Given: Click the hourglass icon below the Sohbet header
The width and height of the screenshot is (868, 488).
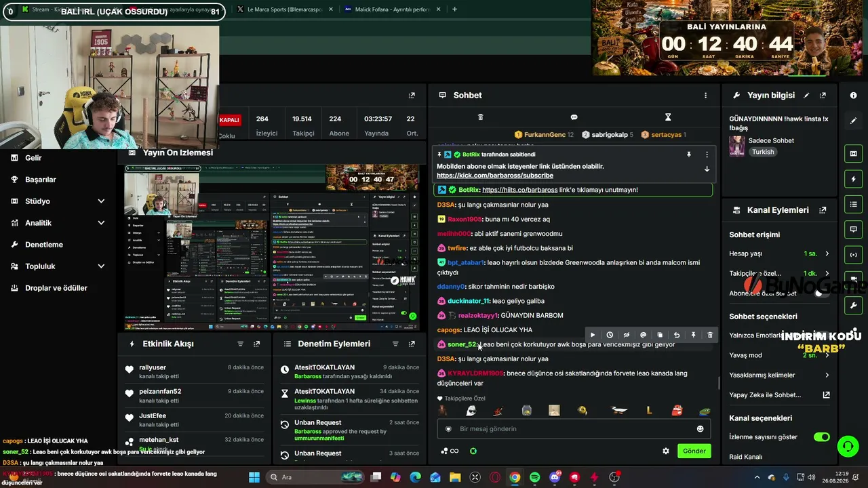Looking at the screenshot, I should point(668,117).
